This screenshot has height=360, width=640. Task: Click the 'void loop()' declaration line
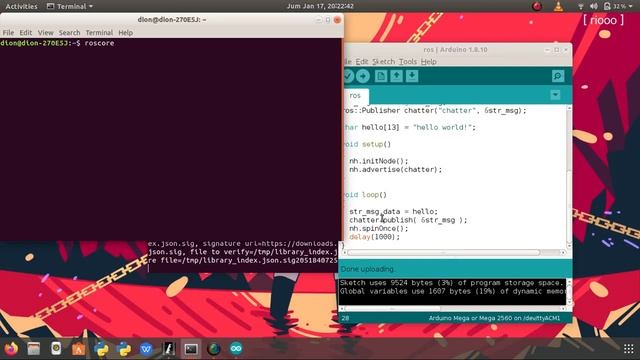tap(365, 195)
